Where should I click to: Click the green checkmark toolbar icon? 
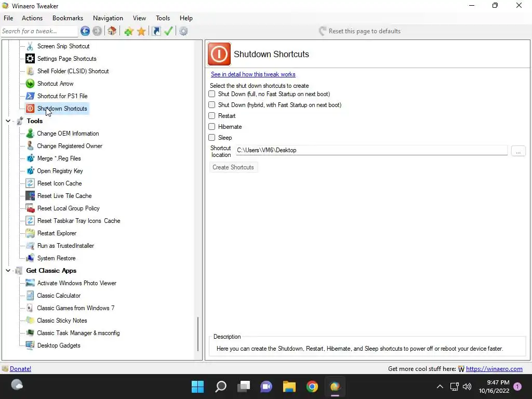pyautogui.click(x=168, y=31)
